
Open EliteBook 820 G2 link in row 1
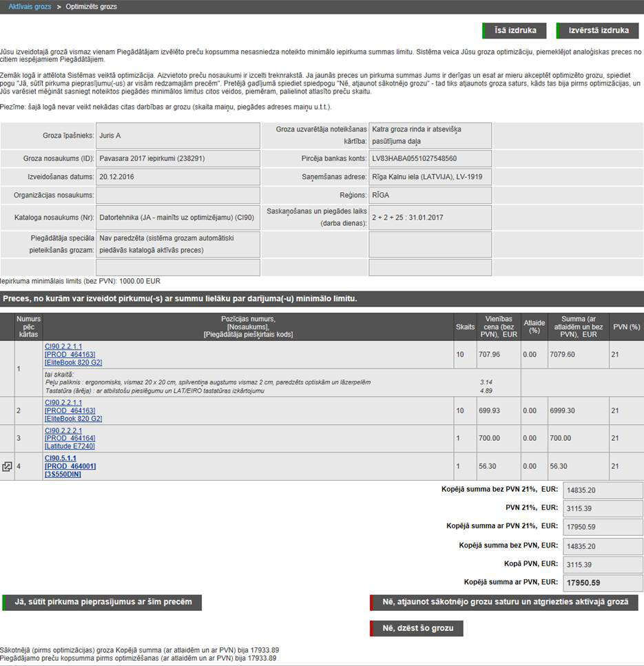tap(73, 362)
